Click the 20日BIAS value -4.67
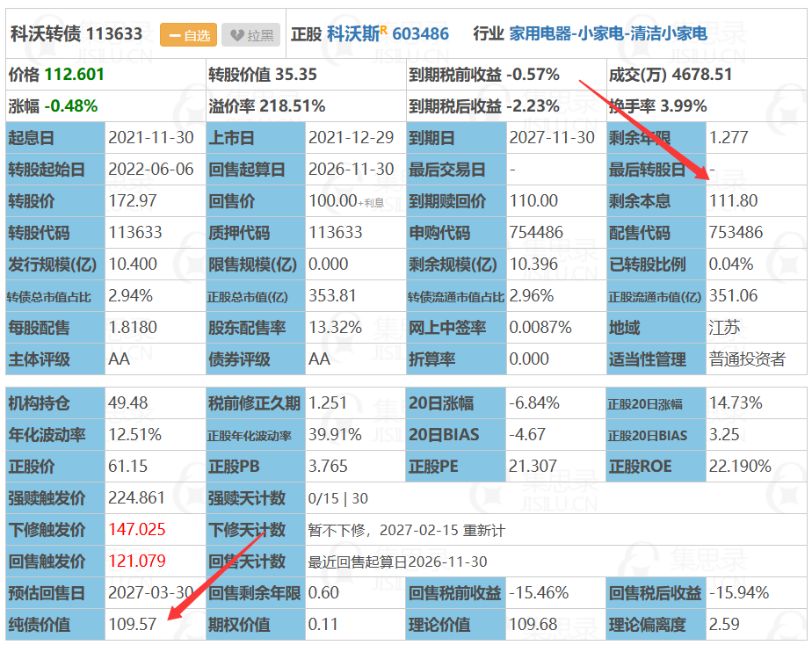Image resolution: width=812 pixels, height=645 pixels. (x=527, y=434)
